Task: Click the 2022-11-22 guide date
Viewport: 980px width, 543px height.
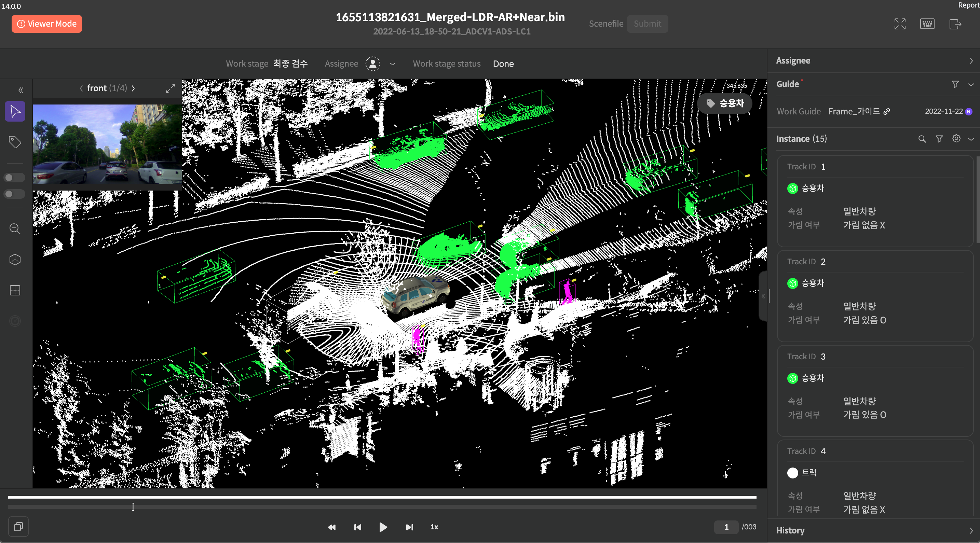Action: tap(943, 111)
